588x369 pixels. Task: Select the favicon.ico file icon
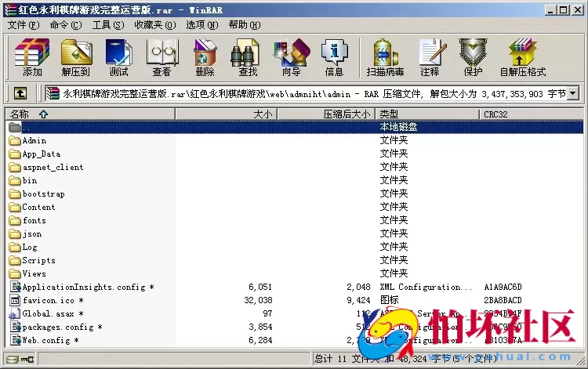pyautogui.click(x=15, y=300)
